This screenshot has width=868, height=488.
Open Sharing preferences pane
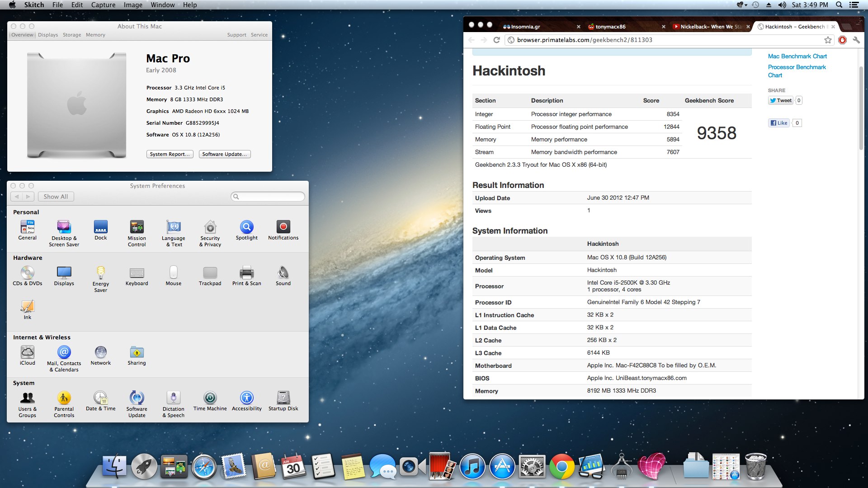(137, 355)
